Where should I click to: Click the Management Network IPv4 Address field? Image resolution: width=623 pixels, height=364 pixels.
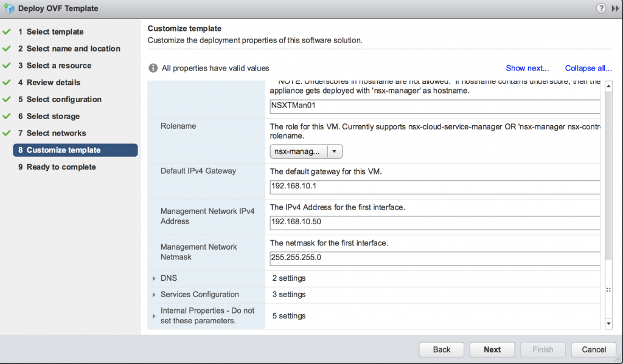435,222
